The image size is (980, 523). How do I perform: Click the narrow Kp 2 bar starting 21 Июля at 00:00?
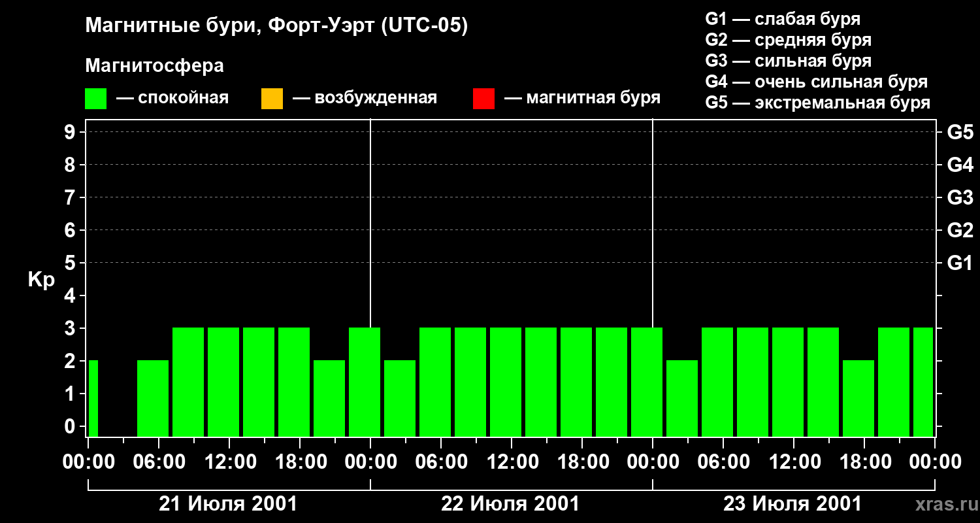tap(93, 398)
